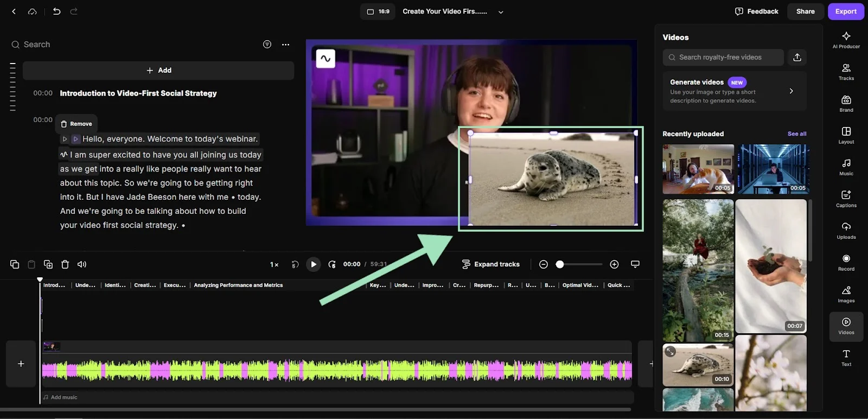
Task: Expand the Generate videos option
Action: (x=791, y=91)
